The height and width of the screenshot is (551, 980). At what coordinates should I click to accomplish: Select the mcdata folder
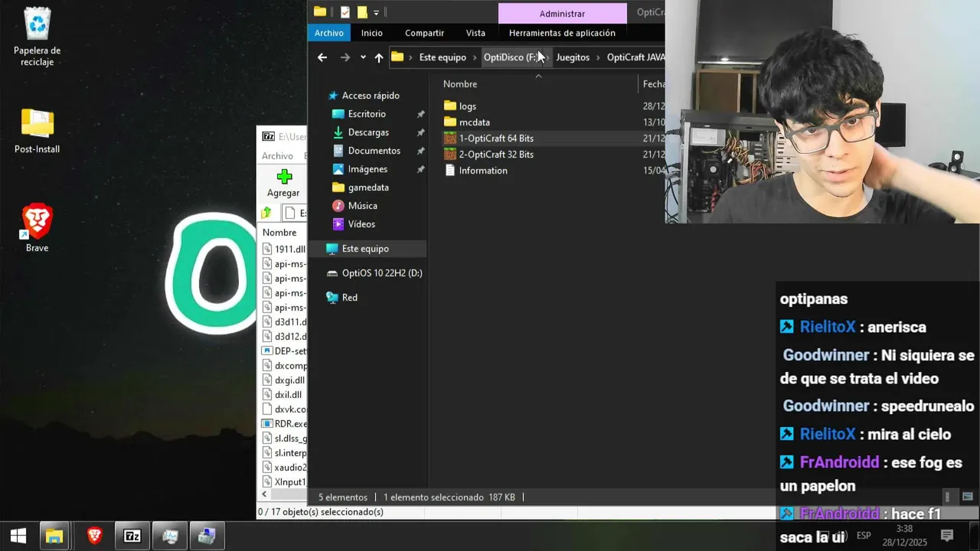474,122
